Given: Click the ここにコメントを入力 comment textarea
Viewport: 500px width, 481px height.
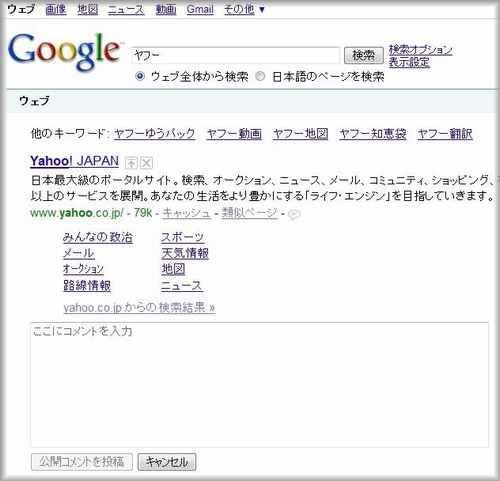Looking at the screenshot, I should point(259,385).
